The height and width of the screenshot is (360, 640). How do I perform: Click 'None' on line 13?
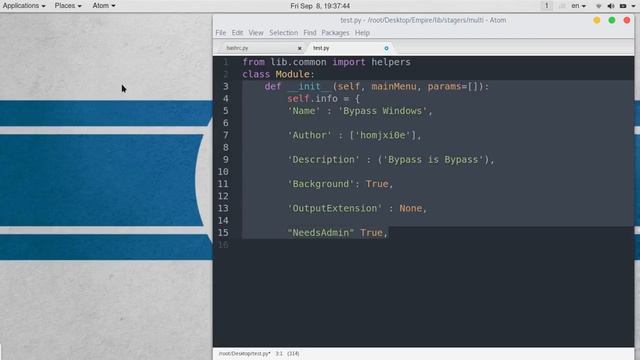[411, 208]
